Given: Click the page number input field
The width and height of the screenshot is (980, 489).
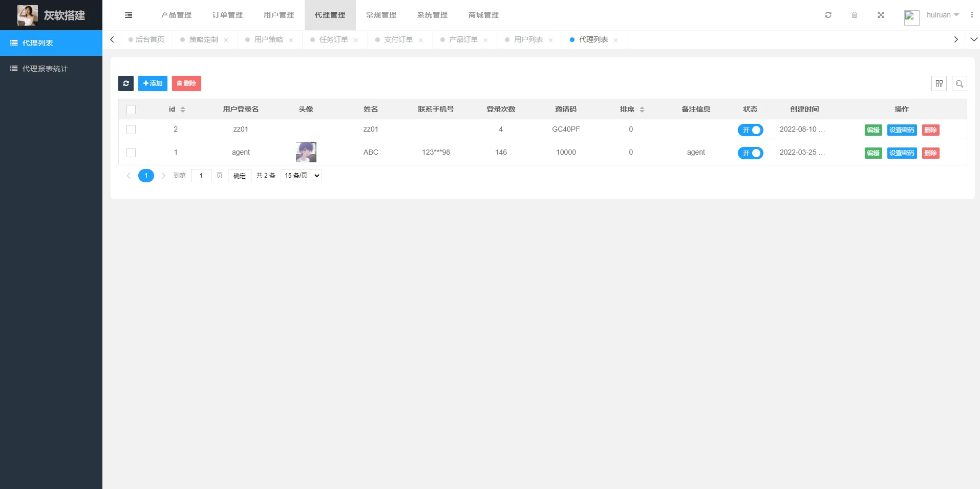Looking at the screenshot, I should tap(201, 176).
